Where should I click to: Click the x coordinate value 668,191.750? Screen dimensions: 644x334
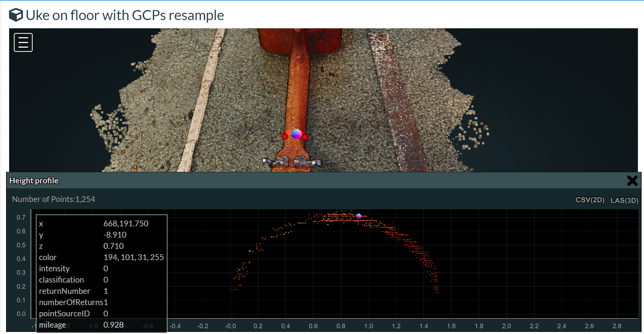126,224
